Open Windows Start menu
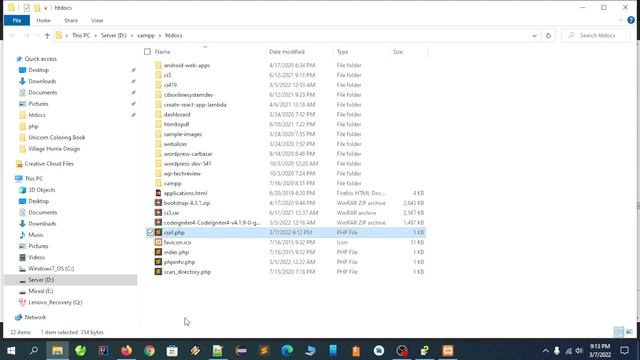The height and width of the screenshot is (360, 640). coord(11,351)
